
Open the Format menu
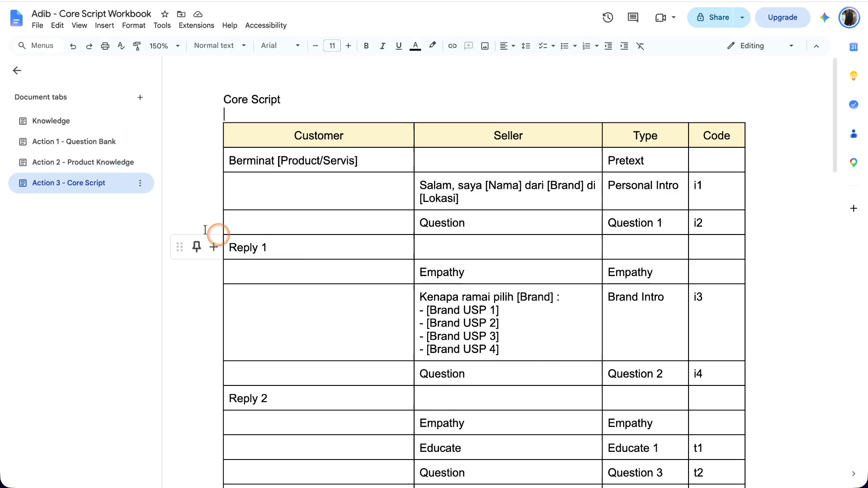(x=133, y=25)
